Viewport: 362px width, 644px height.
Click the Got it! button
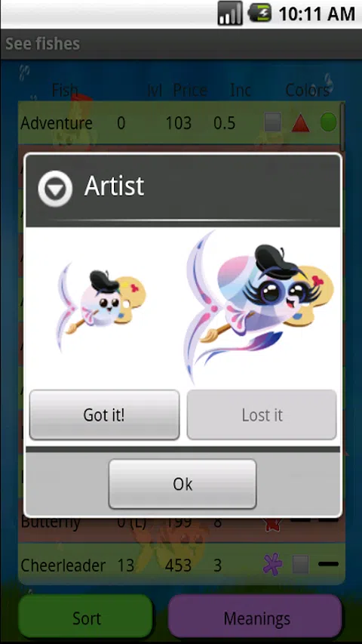click(104, 414)
